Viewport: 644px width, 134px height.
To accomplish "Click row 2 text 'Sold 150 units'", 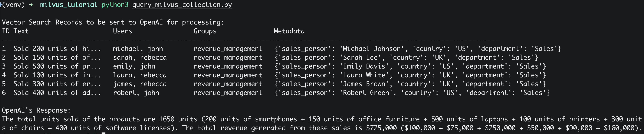I will point(36,57).
